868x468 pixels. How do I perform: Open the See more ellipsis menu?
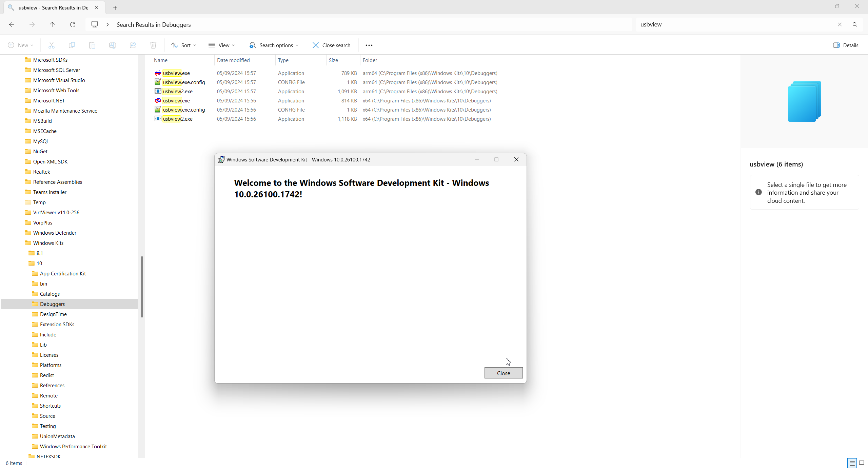369,45
